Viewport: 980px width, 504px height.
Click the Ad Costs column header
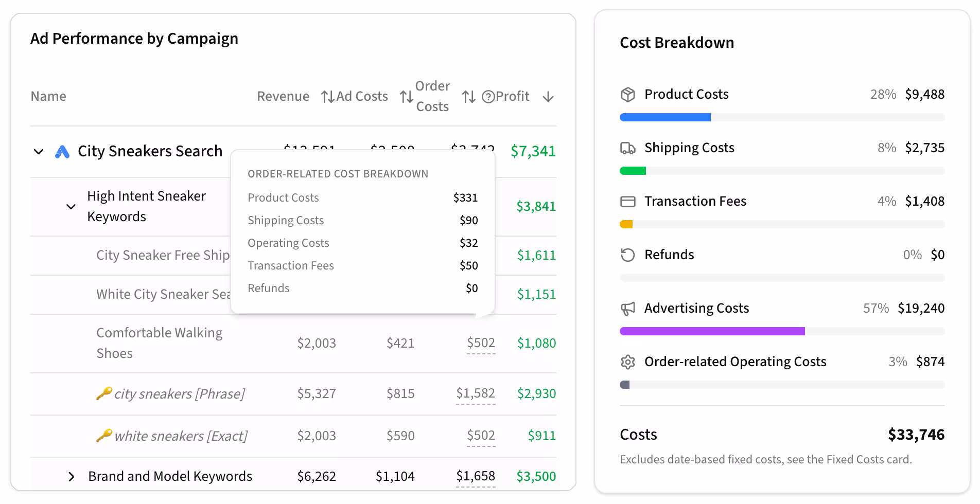(362, 97)
